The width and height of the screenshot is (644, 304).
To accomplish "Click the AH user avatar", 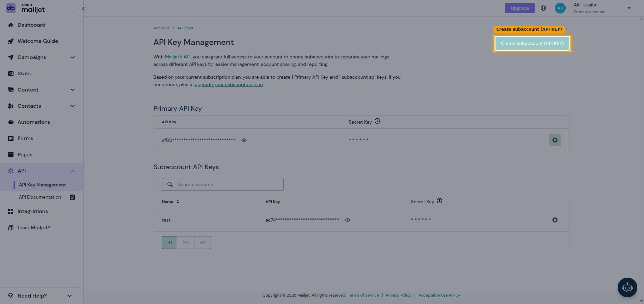I will [x=560, y=8].
